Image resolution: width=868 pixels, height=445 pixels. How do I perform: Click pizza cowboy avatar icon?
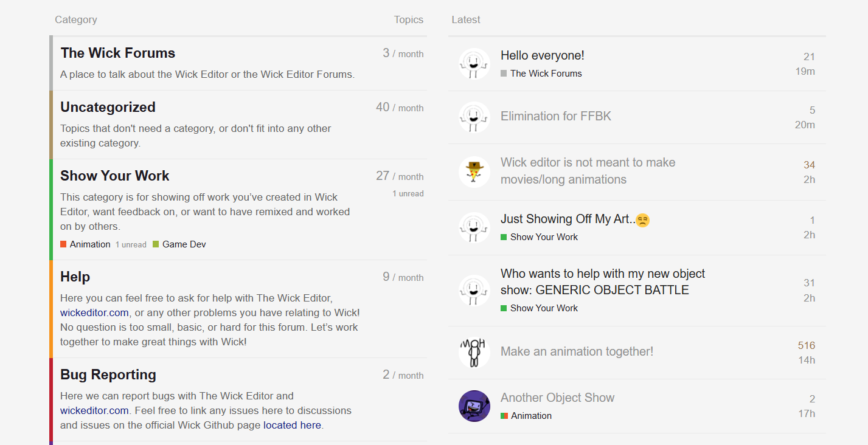pos(474,171)
